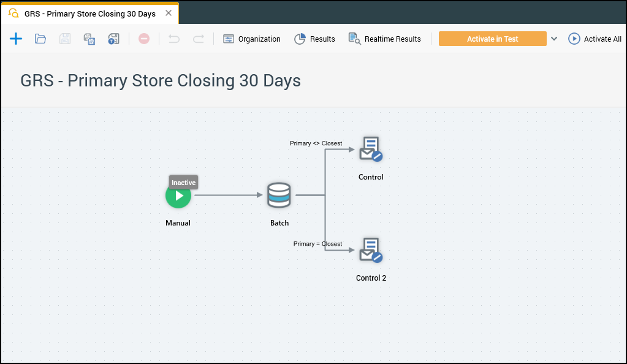Click the Undo arrow icon
627x364 pixels.
[x=174, y=39]
